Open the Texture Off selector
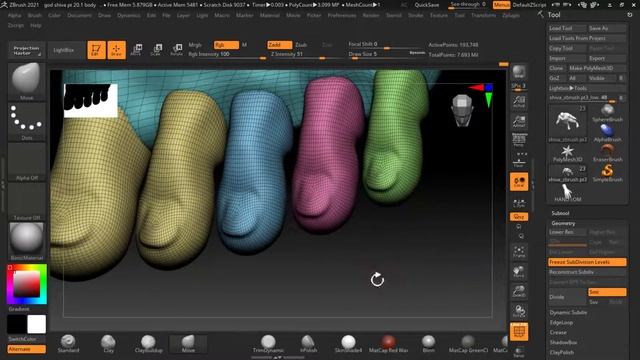The width and height of the screenshot is (640, 360). (27, 201)
